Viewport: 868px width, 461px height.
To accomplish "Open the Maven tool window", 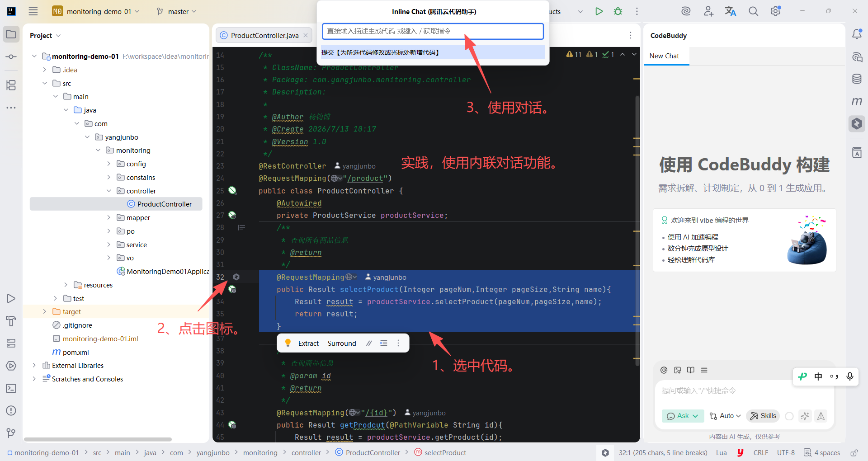I will (857, 101).
